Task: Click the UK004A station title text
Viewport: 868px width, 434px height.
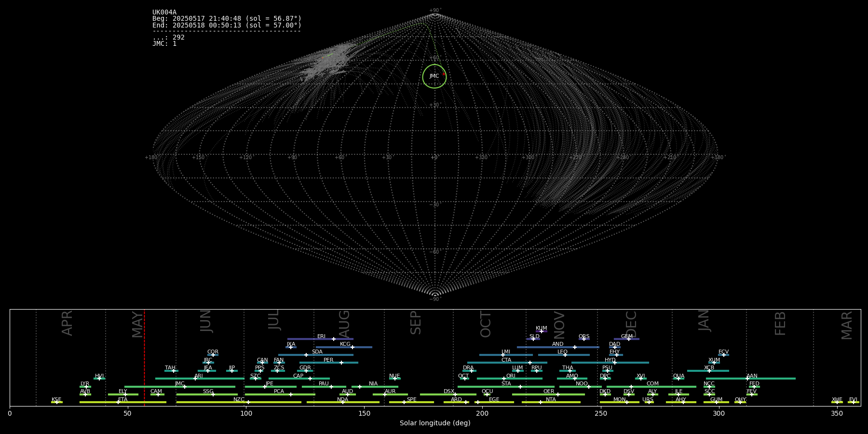Action: [x=164, y=13]
